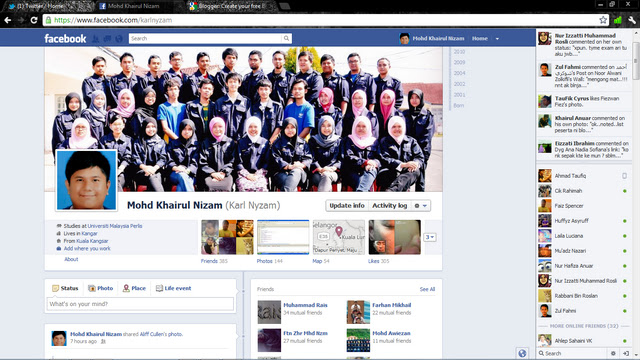Image resolution: width=640 pixels, height=360 pixels.
Task: Expand more sections with 3 dropdown
Action: coord(429,237)
